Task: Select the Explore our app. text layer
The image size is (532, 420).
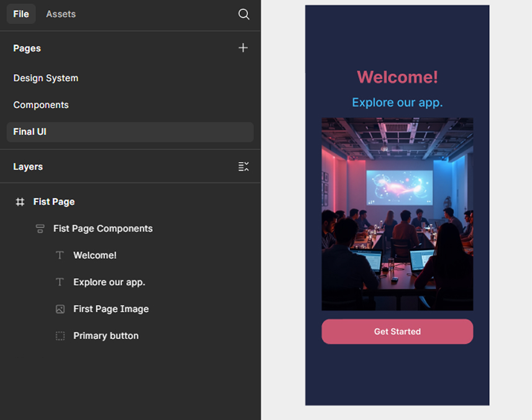Action: coord(109,282)
